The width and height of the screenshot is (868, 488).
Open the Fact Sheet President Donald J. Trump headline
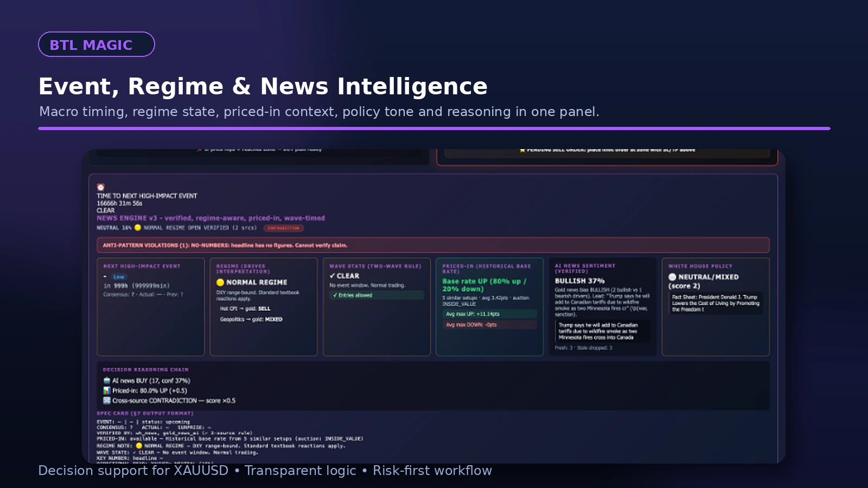pyautogui.click(x=716, y=303)
